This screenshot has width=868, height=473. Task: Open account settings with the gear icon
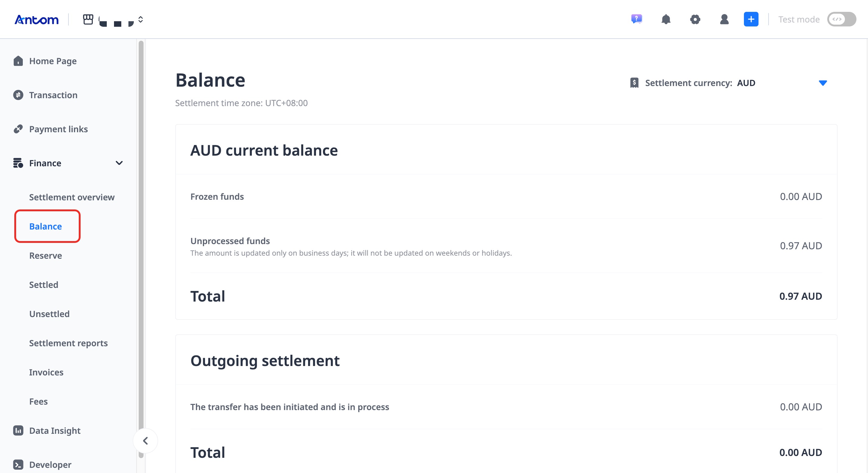click(x=696, y=19)
